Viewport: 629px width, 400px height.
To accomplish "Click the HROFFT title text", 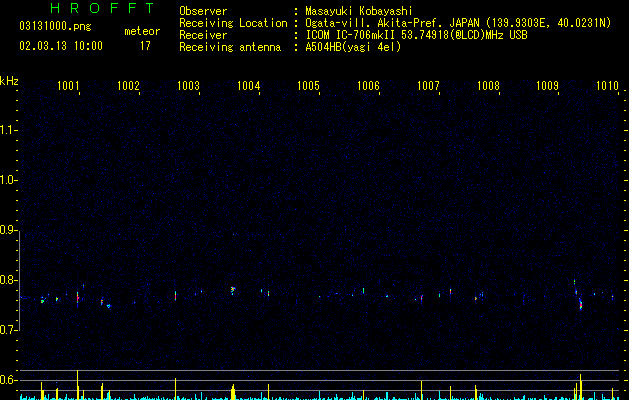I will click(103, 8).
